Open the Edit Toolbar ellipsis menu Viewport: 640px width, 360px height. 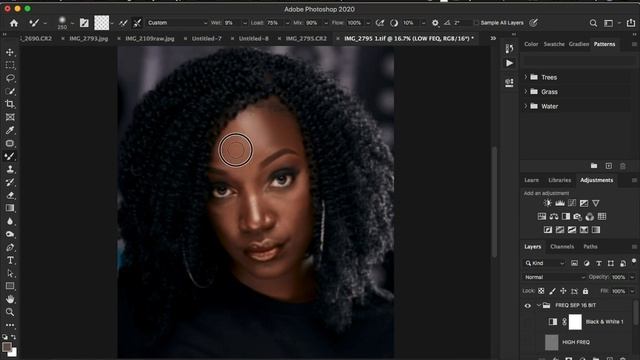coord(10,325)
